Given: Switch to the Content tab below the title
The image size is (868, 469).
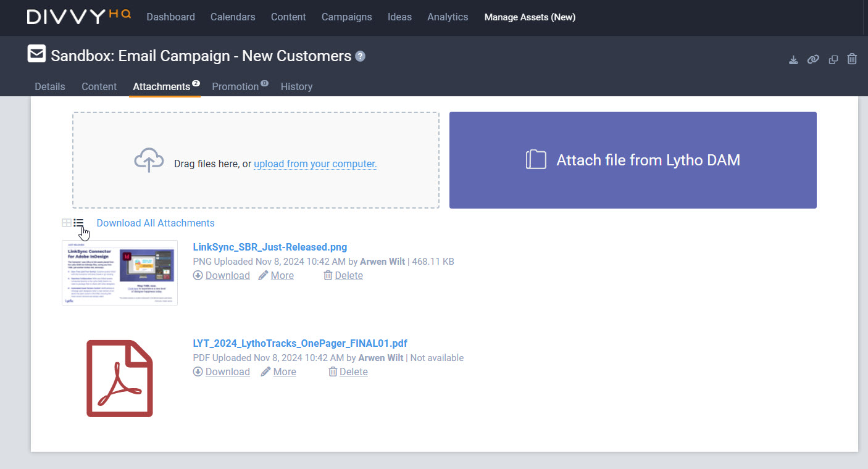Looking at the screenshot, I should pos(99,86).
